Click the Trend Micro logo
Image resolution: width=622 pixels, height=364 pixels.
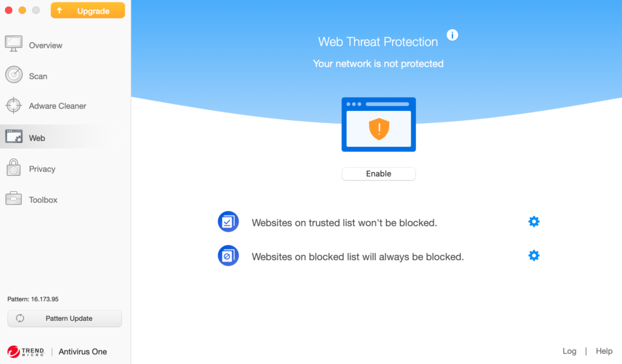[26, 351]
